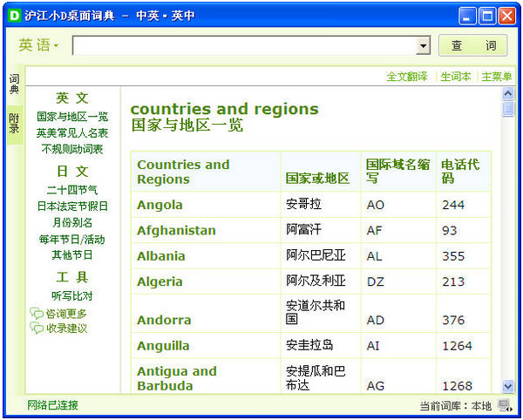This screenshot has height=420, width=523.
Task: Open 全文翻译 full text translation
Action: click(x=407, y=77)
